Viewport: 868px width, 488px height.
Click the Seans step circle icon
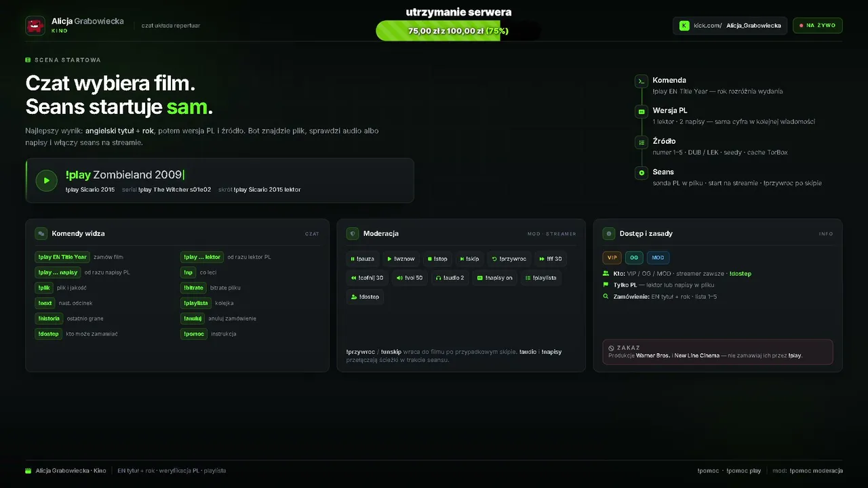point(642,173)
